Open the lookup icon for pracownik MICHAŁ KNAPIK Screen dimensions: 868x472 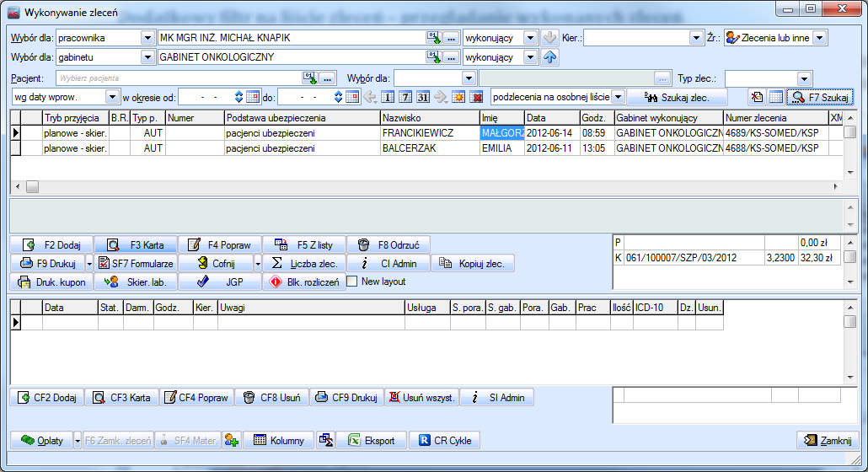click(x=433, y=38)
